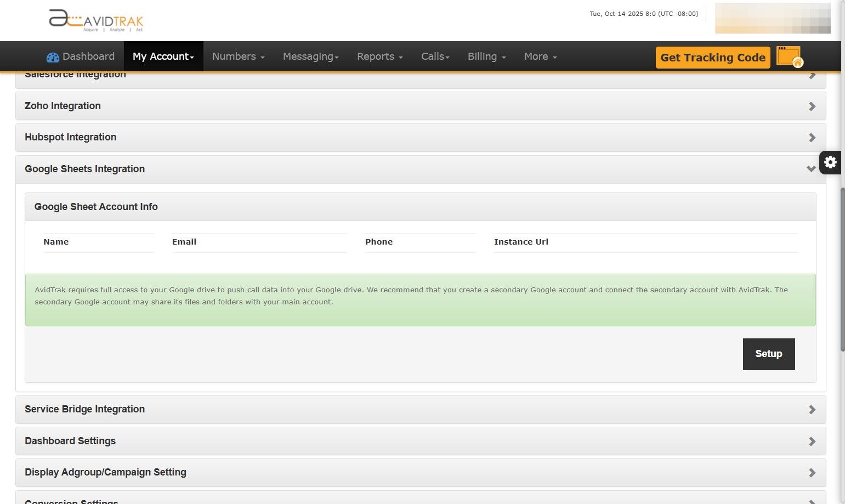This screenshot has width=845, height=504.
Task: Click the Service Bridge Integration chevron arrow
Action: pyautogui.click(x=812, y=410)
